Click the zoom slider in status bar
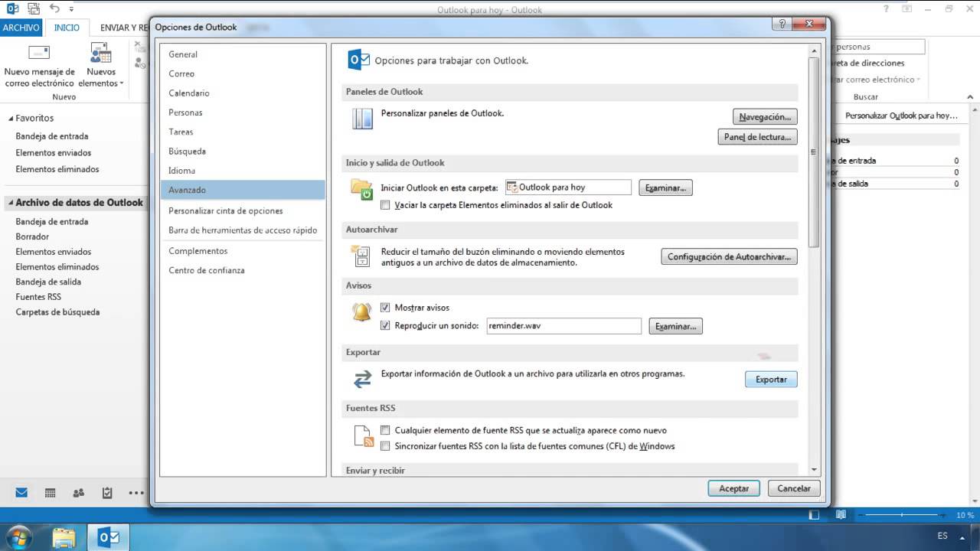Viewport: 980px width, 551px height. tap(903, 515)
